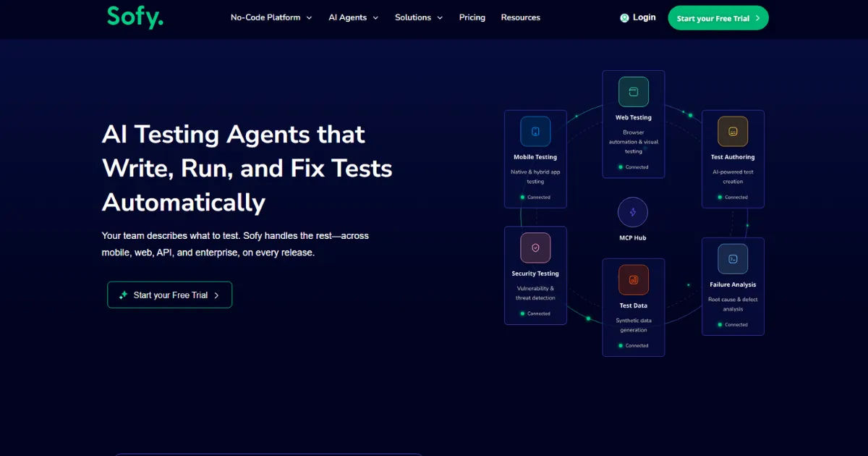Click the Test Data title

pyautogui.click(x=634, y=305)
